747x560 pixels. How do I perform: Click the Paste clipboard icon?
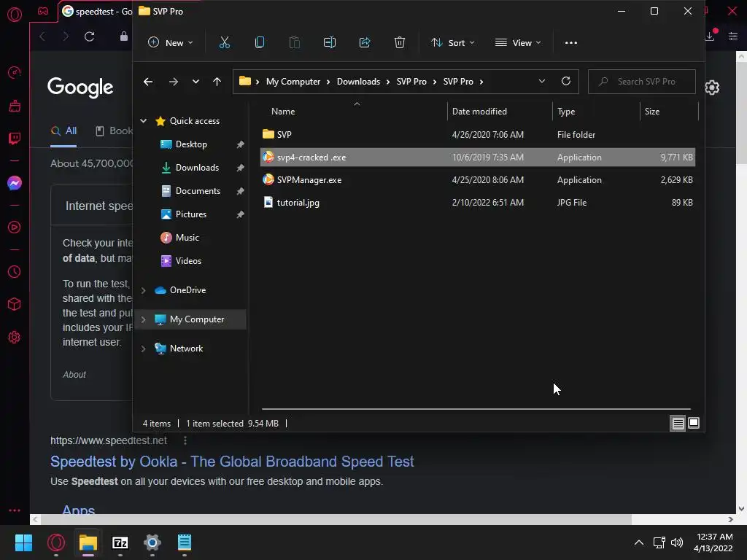point(295,43)
